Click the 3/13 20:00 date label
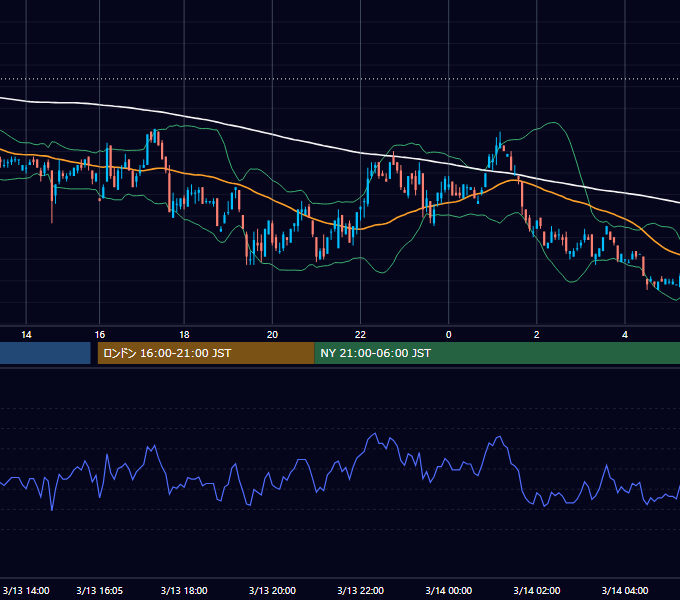Viewport: 680px width, 600px height. 272,590
